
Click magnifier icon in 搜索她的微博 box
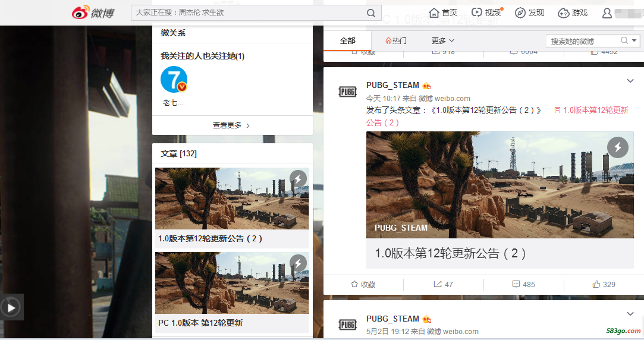(624, 40)
